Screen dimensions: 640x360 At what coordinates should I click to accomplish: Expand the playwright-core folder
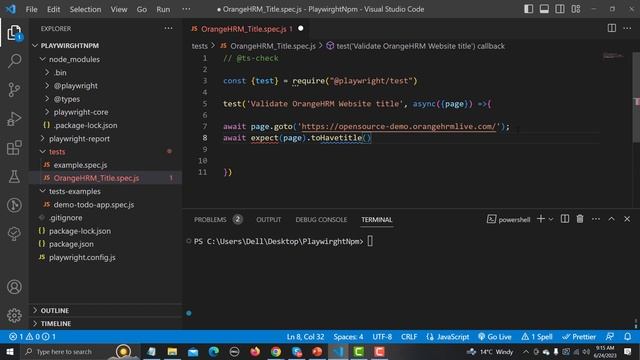pyautogui.click(x=47, y=112)
